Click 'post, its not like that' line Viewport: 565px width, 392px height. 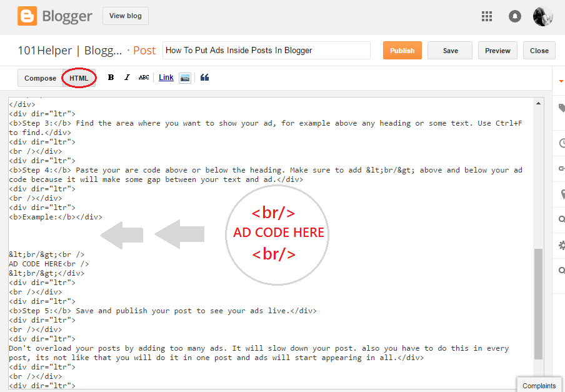point(216,358)
